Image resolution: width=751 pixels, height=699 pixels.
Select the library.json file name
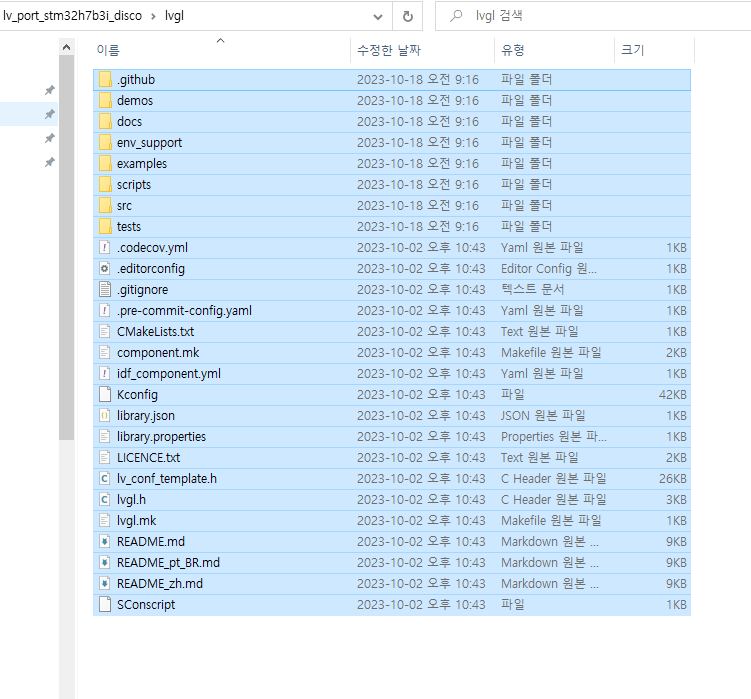click(146, 416)
